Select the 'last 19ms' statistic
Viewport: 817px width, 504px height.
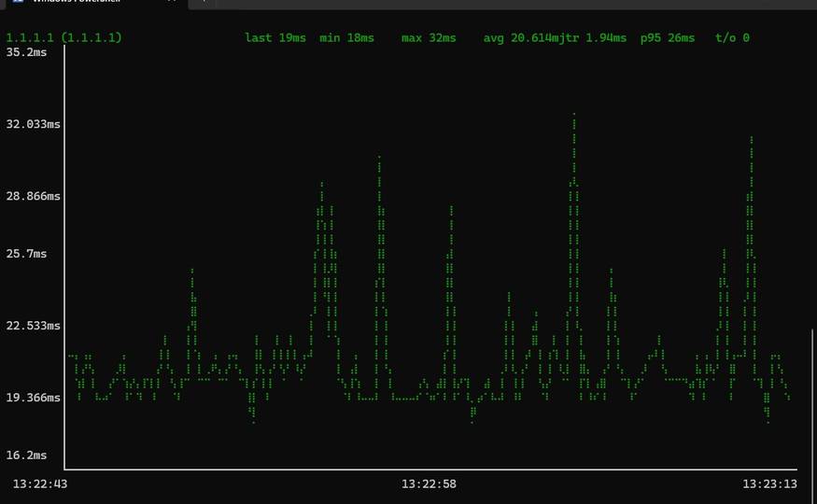(275, 38)
